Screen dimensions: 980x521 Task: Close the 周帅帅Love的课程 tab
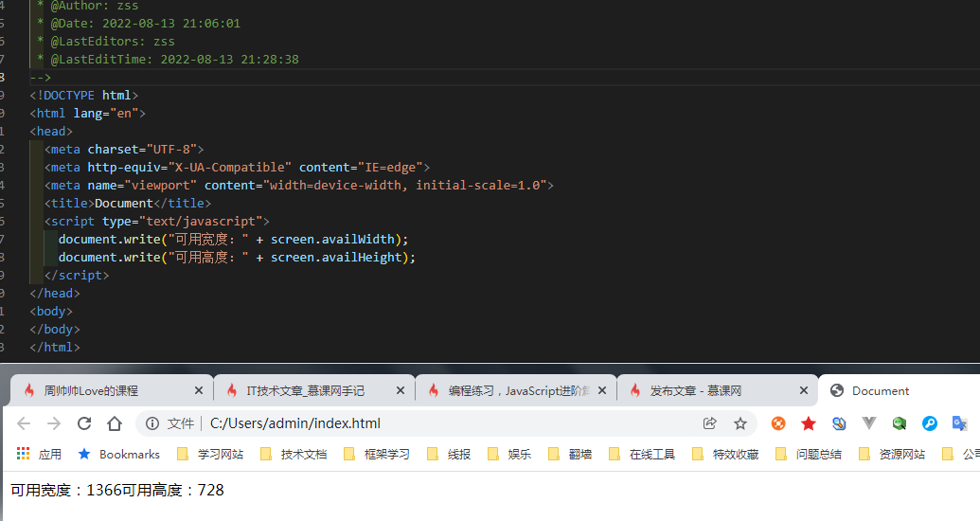point(199,390)
